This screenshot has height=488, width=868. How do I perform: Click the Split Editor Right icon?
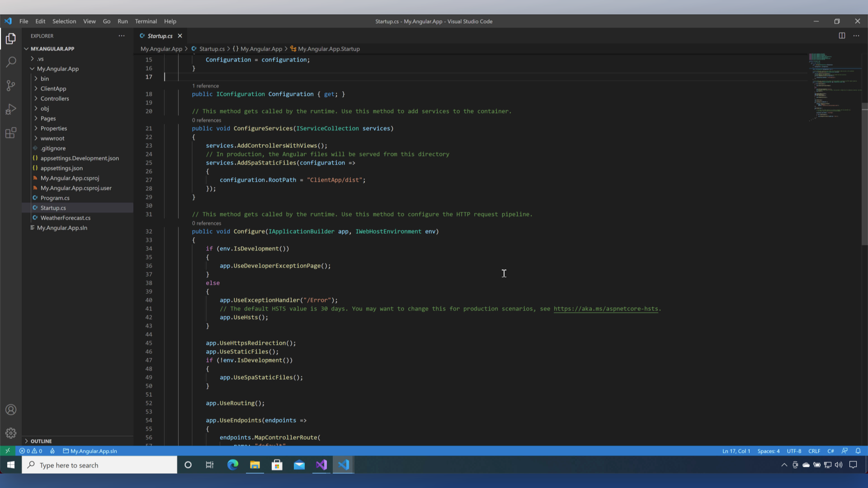pos(842,36)
